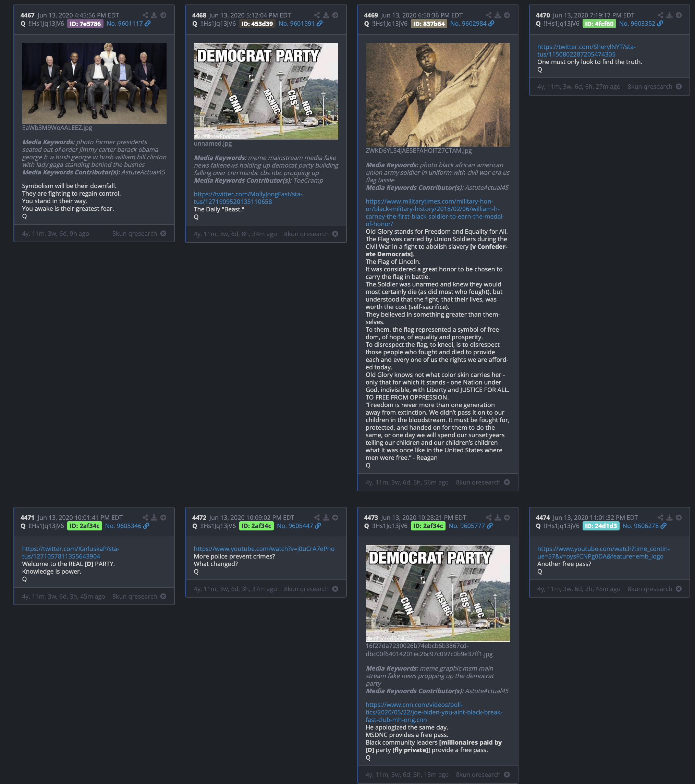Click the filename unnamed.jpg

click(x=213, y=144)
